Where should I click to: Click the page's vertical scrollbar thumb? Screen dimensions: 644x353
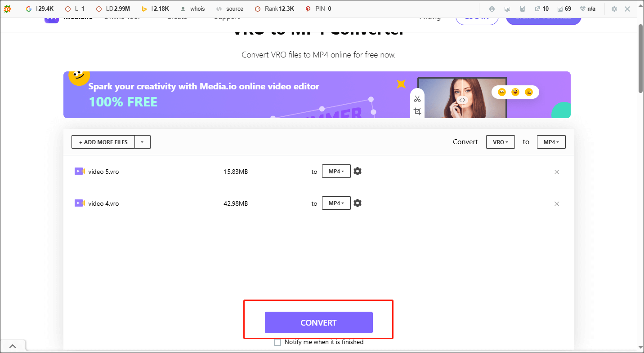point(641,58)
